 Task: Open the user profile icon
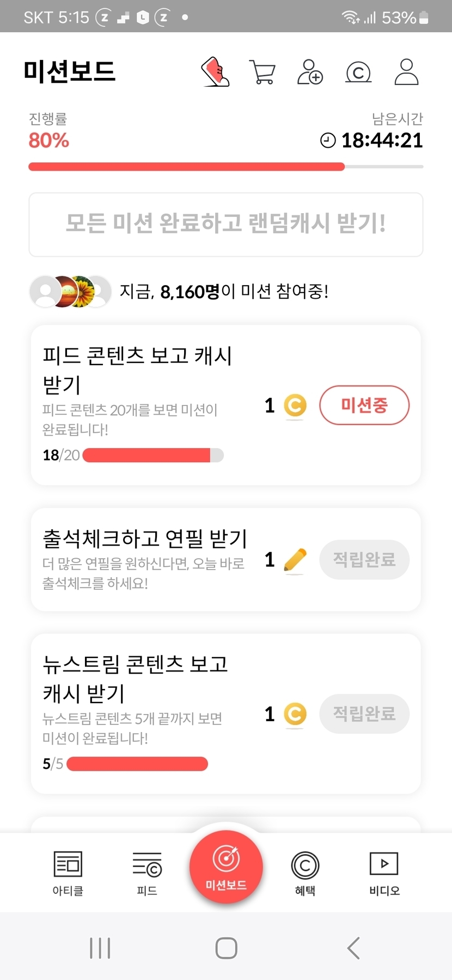[406, 72]
